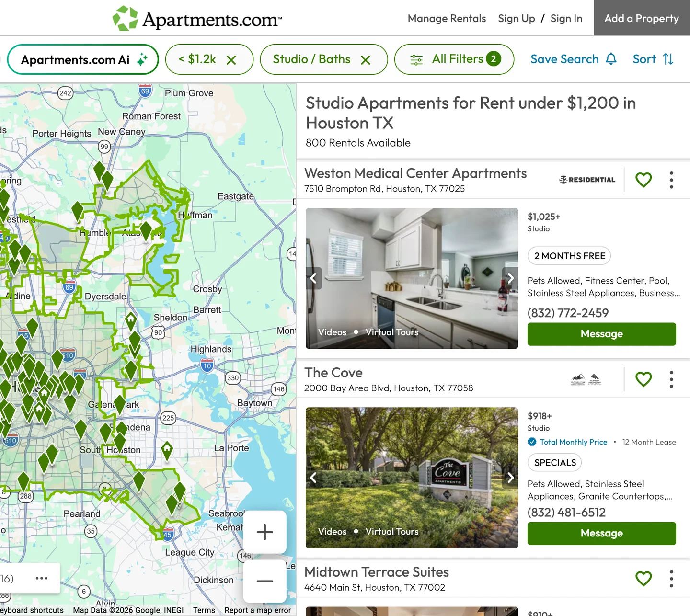
Task: Open the Sign In page
Action: point(566,18)
